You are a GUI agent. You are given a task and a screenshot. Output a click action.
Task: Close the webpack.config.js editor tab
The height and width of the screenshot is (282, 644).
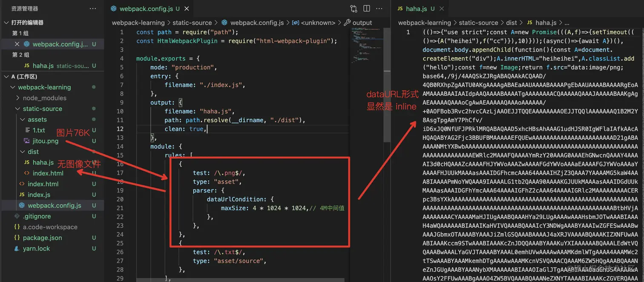coord(187,9)
